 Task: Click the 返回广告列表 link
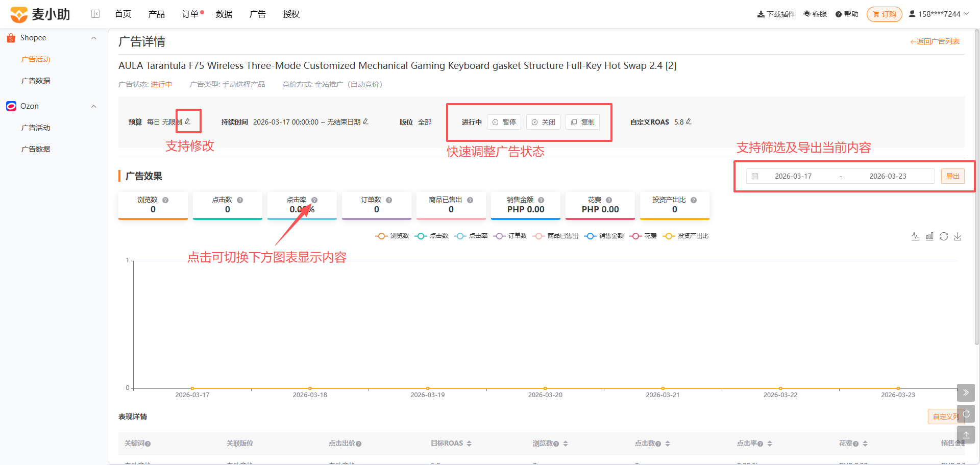tap(935, 41)
